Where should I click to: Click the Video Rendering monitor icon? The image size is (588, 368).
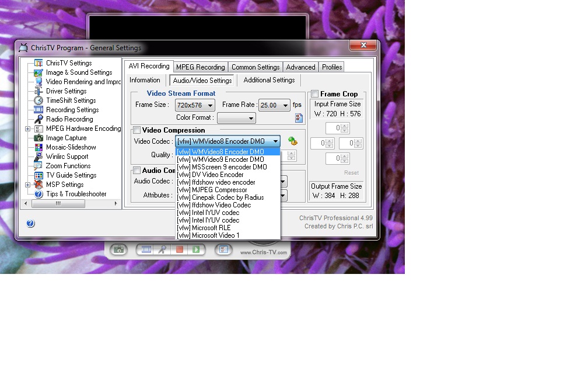(x=39, y=82)
